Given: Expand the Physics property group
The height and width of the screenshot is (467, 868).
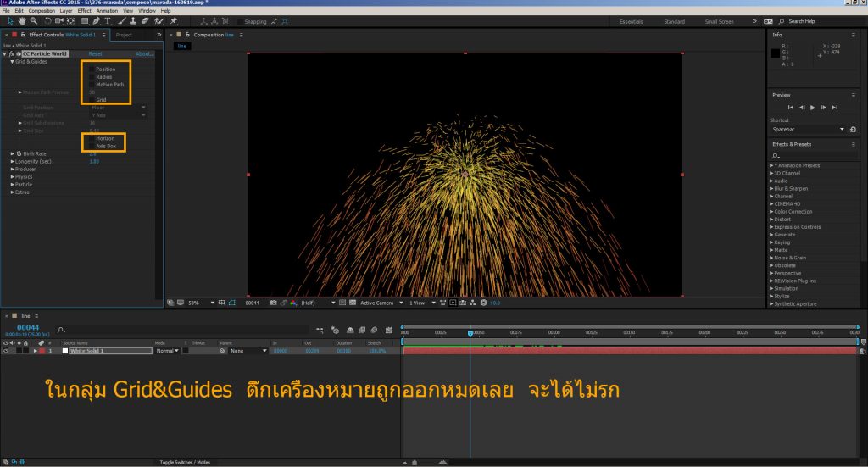Looking at the screenshot, I should [12, 176].
